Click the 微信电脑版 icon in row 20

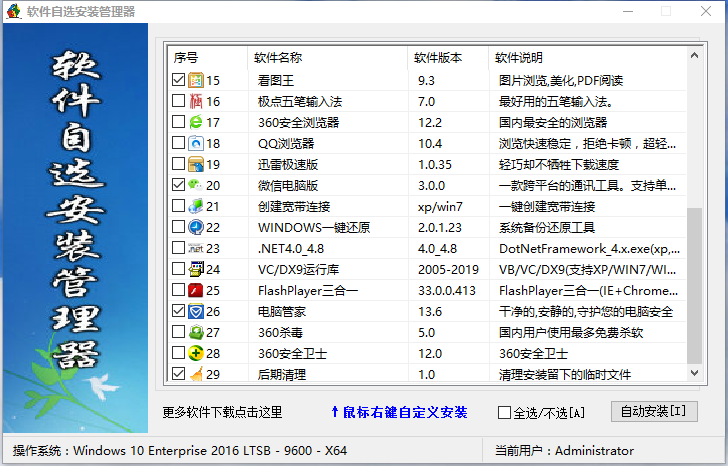click(196, 185)
